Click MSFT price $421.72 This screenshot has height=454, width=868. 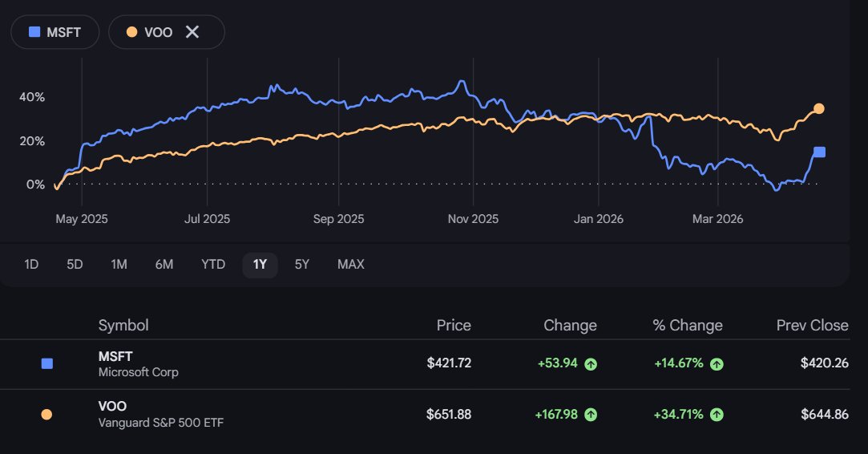pyautogui.click(x=449, y=363)
